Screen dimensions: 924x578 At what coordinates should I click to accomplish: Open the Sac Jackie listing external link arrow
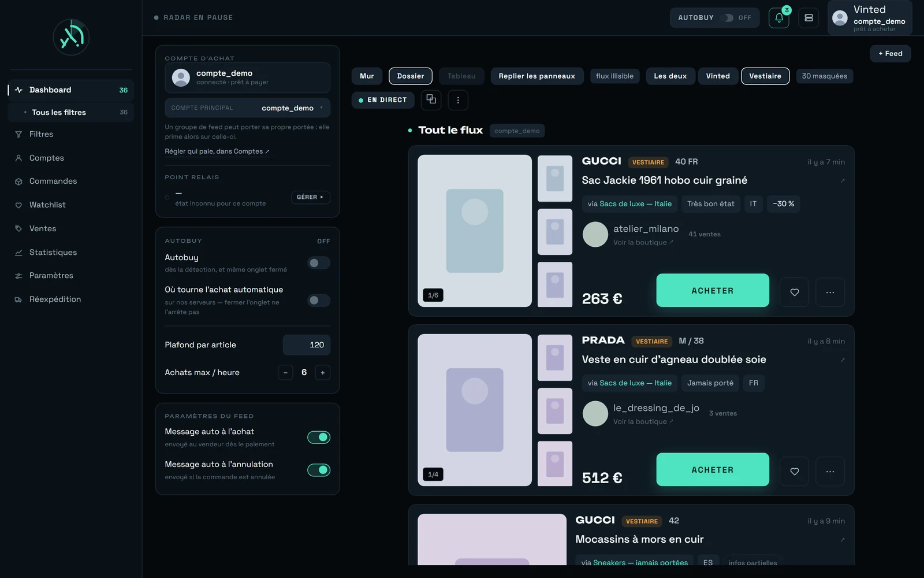pyautogui.click(x=843, y=181)
